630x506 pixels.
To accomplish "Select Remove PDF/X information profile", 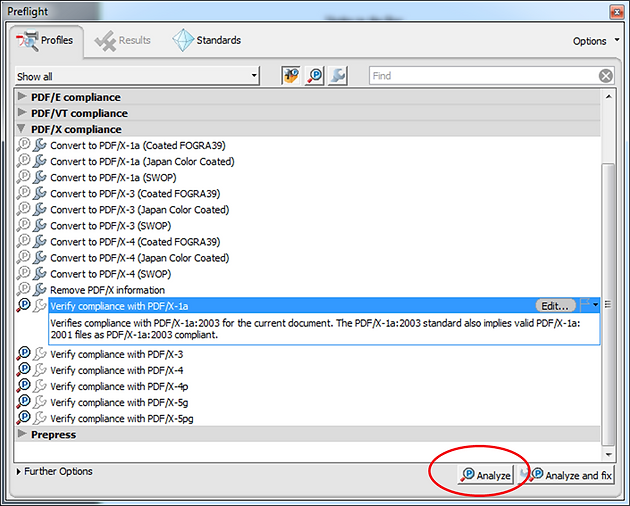I will [x=107, y=290].
